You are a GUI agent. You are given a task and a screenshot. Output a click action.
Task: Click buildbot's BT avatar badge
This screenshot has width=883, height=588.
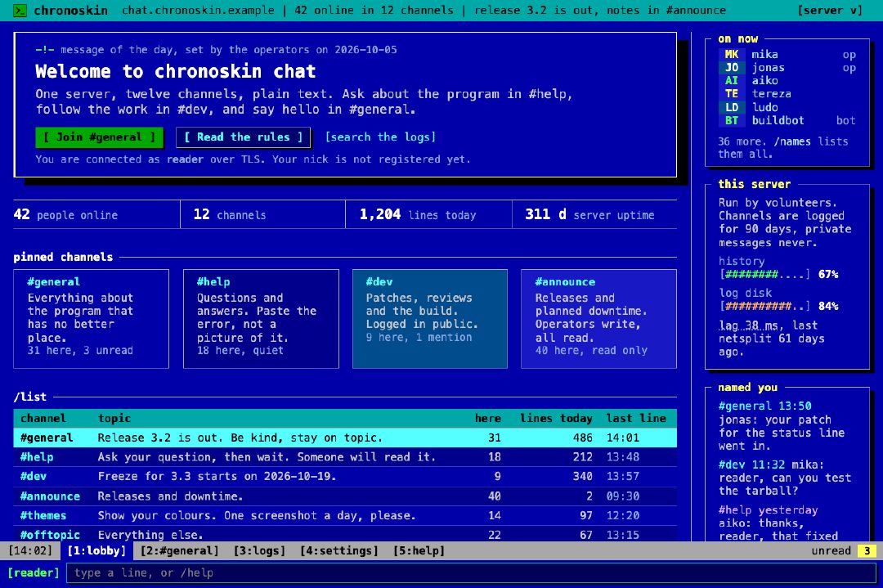(732, 120)
